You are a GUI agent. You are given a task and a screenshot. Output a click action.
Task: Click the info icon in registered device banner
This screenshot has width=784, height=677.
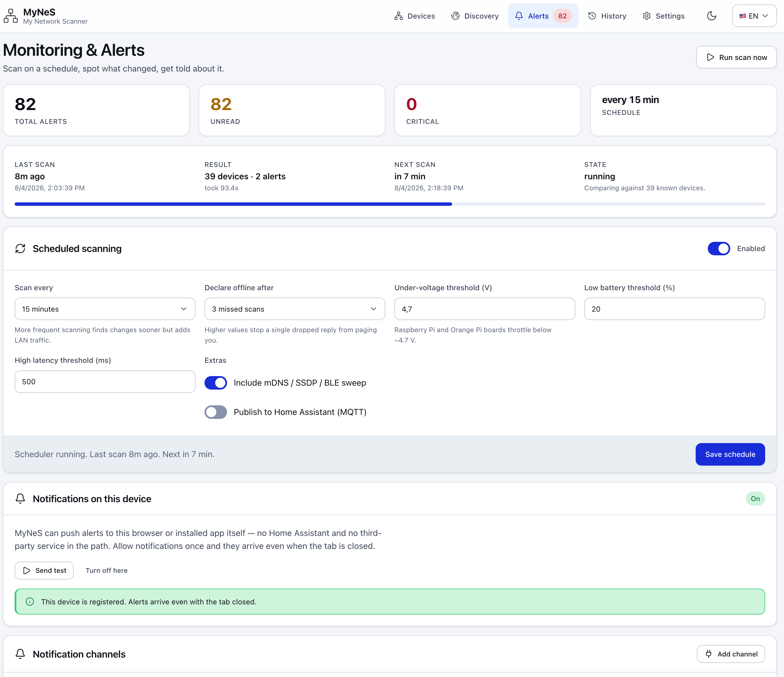click(30, 602)
